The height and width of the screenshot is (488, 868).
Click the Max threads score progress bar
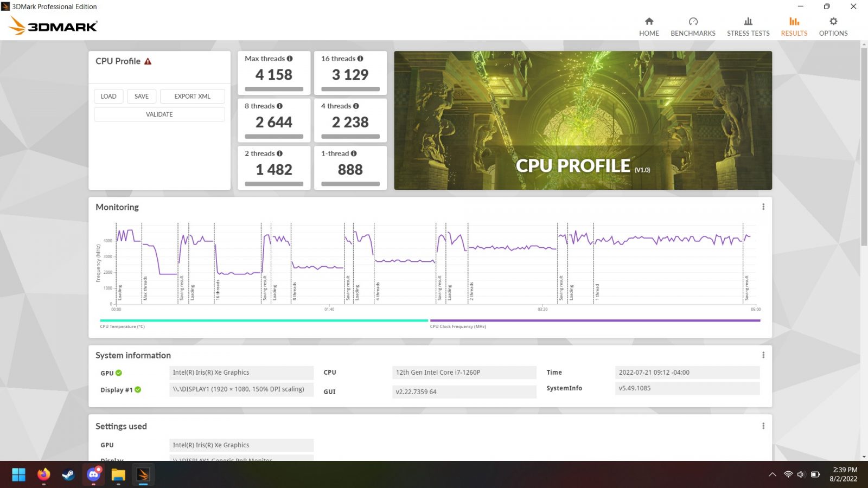click(274, 89)
